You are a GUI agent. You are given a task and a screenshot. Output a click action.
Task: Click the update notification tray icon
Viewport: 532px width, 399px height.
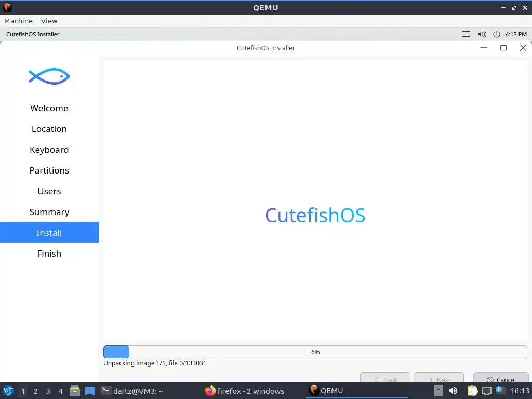(x=499, y=390)
